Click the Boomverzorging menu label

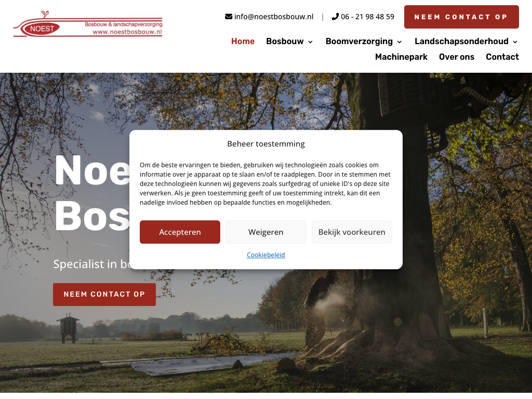[359, 41]
